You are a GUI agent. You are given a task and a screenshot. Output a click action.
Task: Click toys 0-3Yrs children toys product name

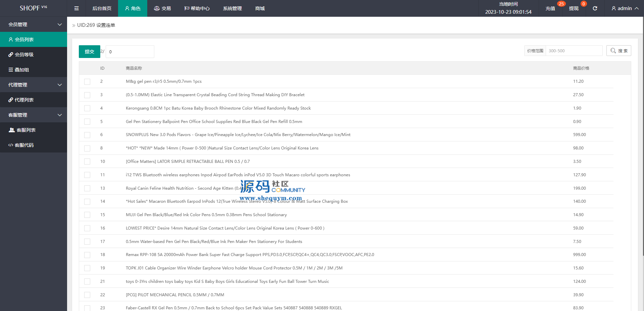coord(227,282)
